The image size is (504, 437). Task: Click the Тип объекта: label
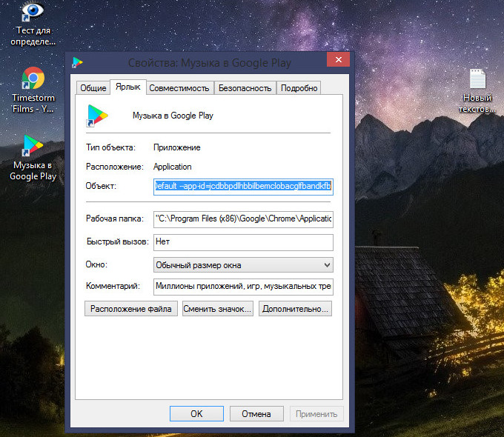click(x=110, y=147)
